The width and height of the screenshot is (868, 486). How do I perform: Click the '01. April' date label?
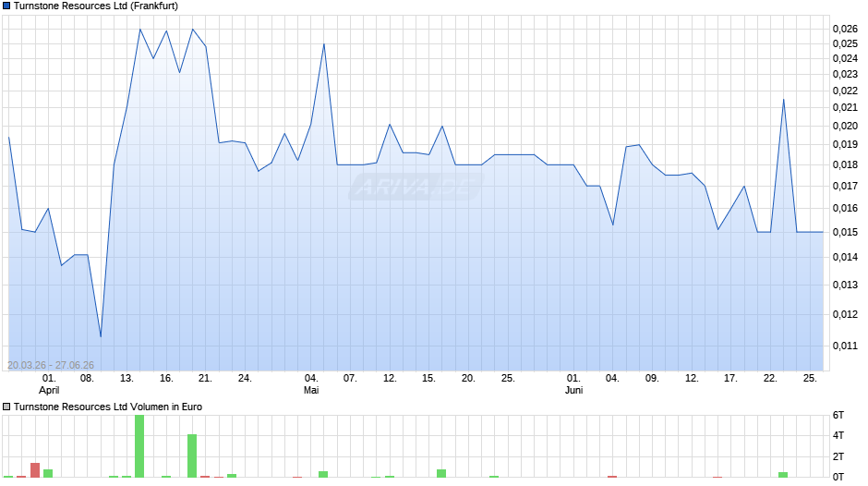coord(49,384)
